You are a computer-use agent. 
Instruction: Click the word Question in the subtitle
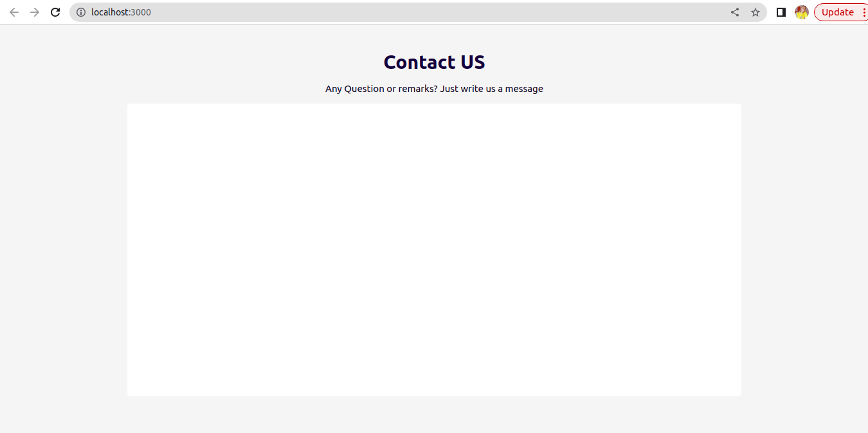pyautogui.click(x=364, y=89)
